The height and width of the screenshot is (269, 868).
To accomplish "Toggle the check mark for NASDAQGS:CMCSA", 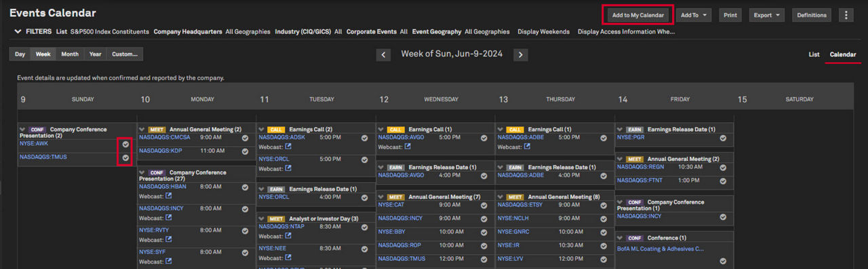I will coord(245,138).
